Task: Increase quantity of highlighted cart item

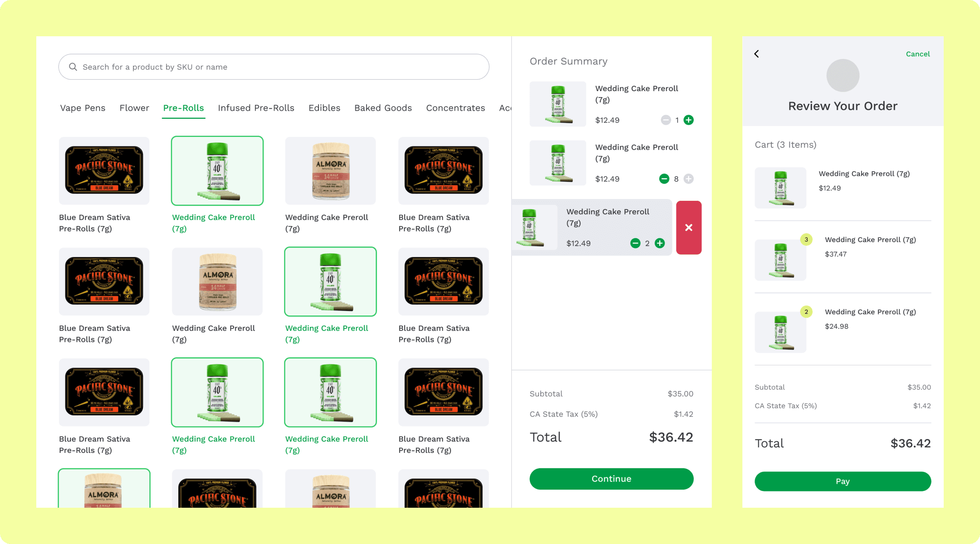Action: [x=660, y=243]
